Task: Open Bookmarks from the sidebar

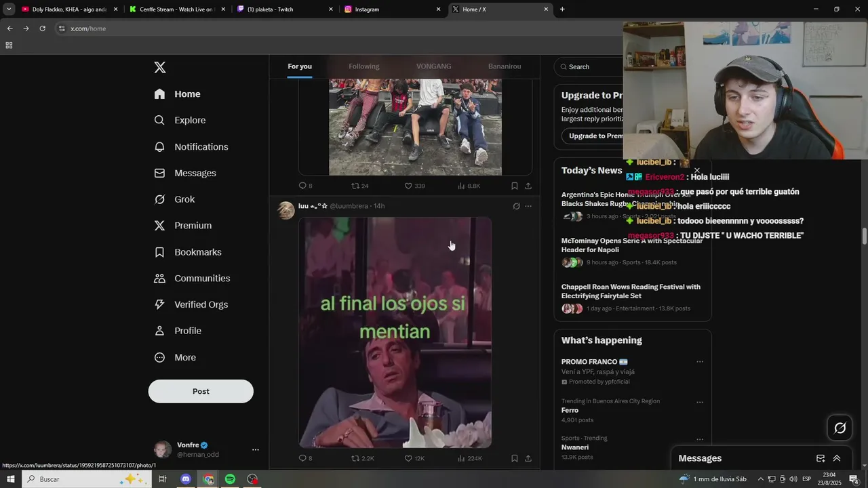Action: point(188,252)
